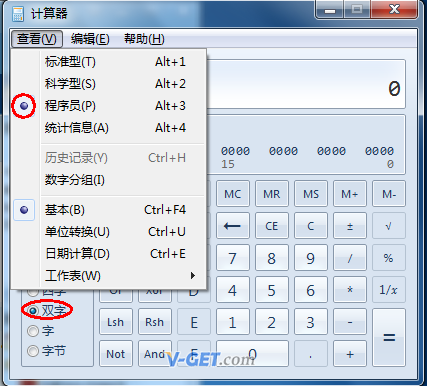
Task: Click the hex digit E key
Action: (194, 322)
